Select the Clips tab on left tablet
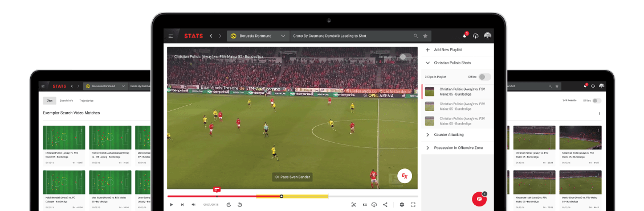Viewport: 644px width, 211px height. tap(50, 100)
